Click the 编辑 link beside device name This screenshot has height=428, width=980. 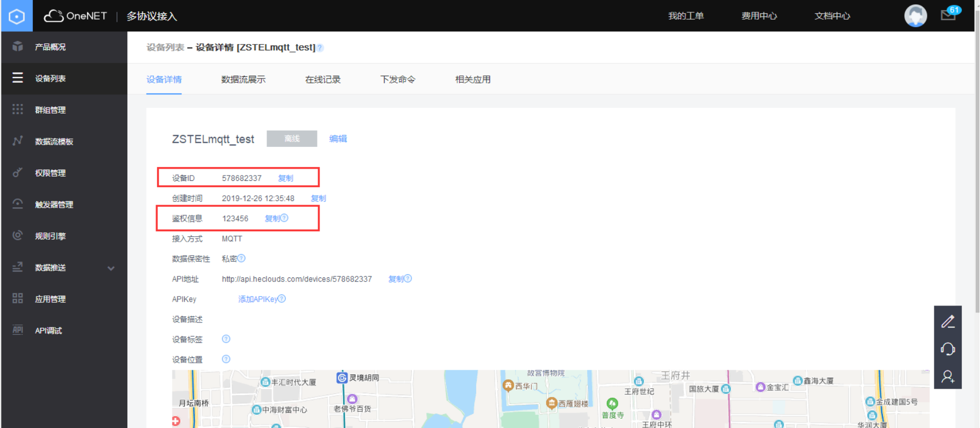coord(338,138)
